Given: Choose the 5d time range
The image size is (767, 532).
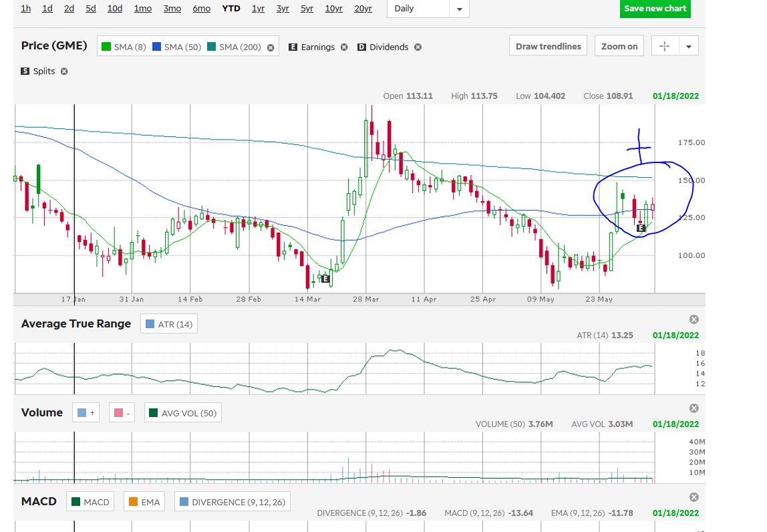Looking at the screenshot, I should [91, 8].
